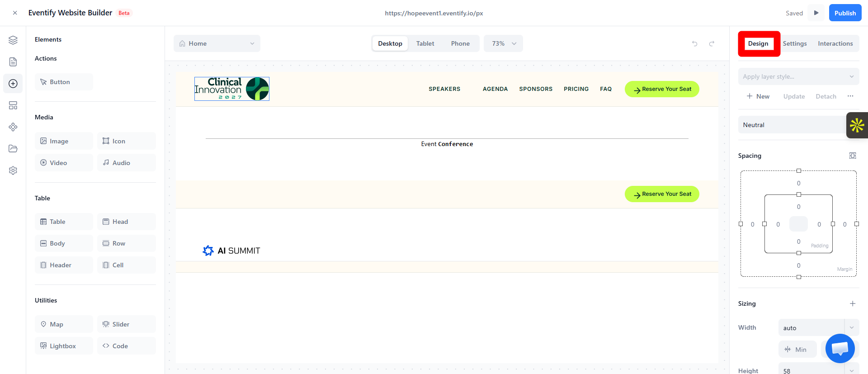868x374 pixels.
Task: Click the Min width option
Action: click(797, 349)
